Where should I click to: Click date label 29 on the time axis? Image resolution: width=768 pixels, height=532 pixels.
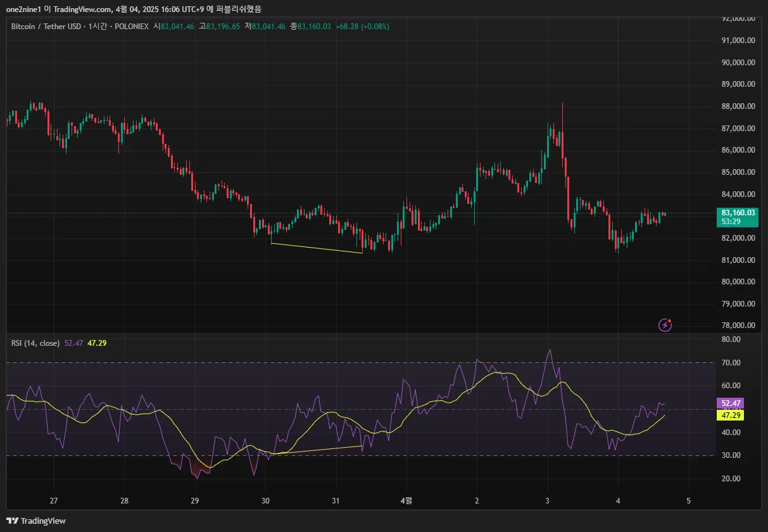pyautogui.click(x=195, y=500)
